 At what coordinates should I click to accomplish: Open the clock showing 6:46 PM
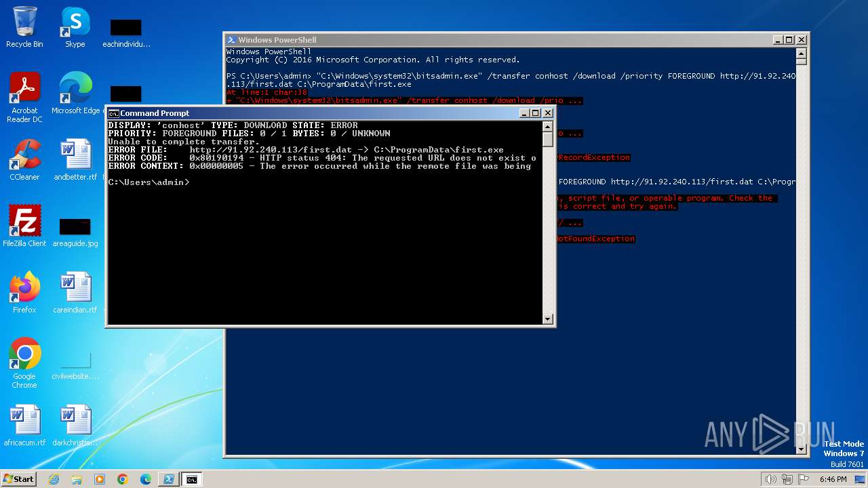(833, 479)
